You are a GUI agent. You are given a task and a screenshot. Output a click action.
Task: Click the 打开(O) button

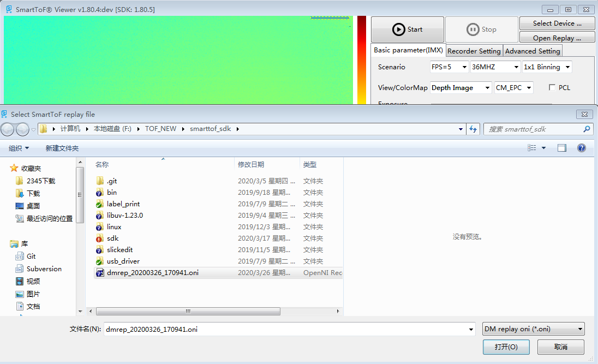506,347
